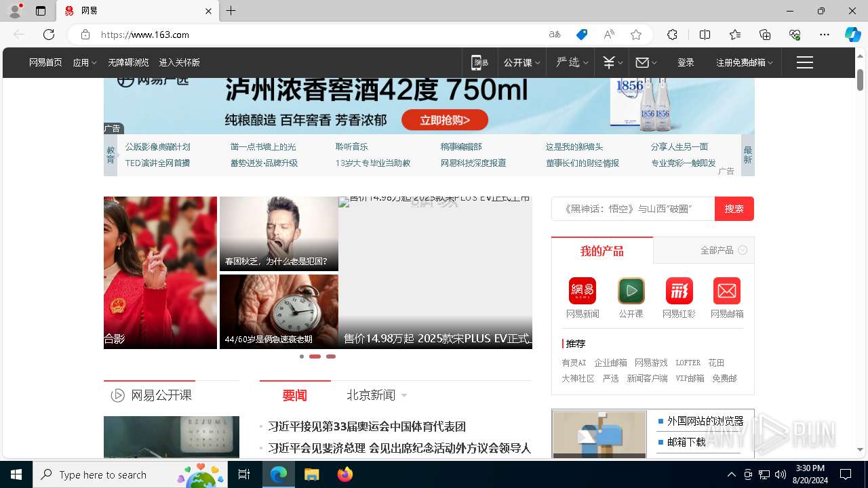868x488 pixels.
Task: Open a new browser tab
Action: click(231, 11)
